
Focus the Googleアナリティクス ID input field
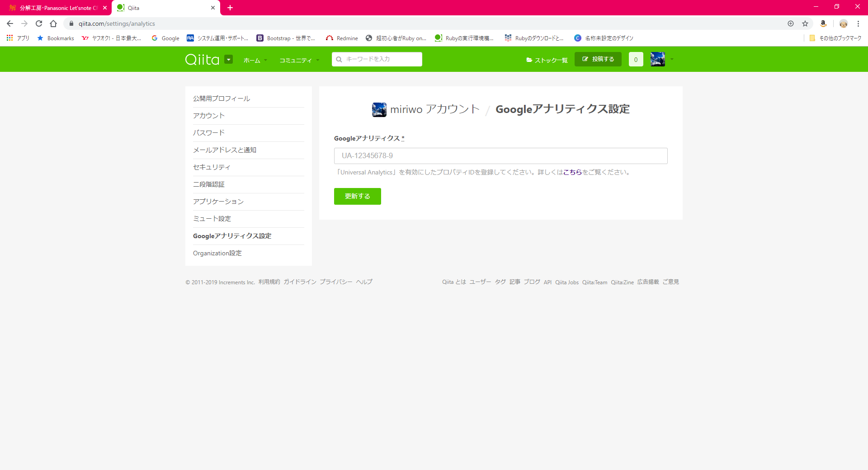(501, 156)
